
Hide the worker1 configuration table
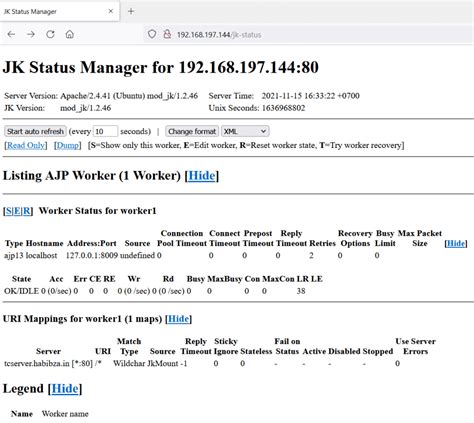click(x=456, y=244)
